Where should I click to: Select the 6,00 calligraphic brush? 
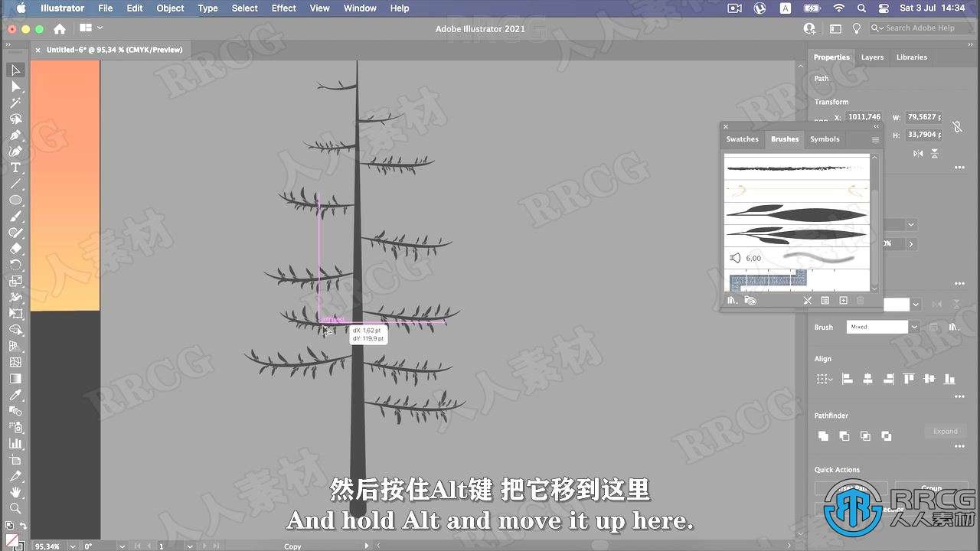point(796,258)
